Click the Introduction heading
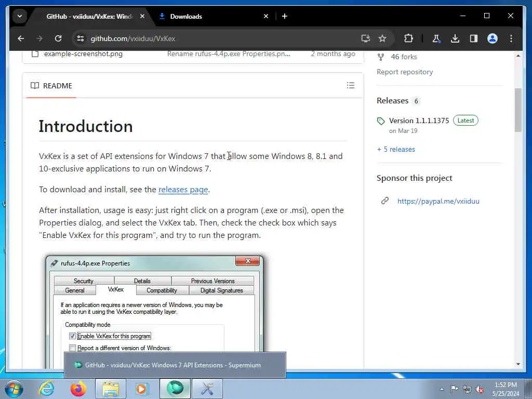 tap(86, 126)
